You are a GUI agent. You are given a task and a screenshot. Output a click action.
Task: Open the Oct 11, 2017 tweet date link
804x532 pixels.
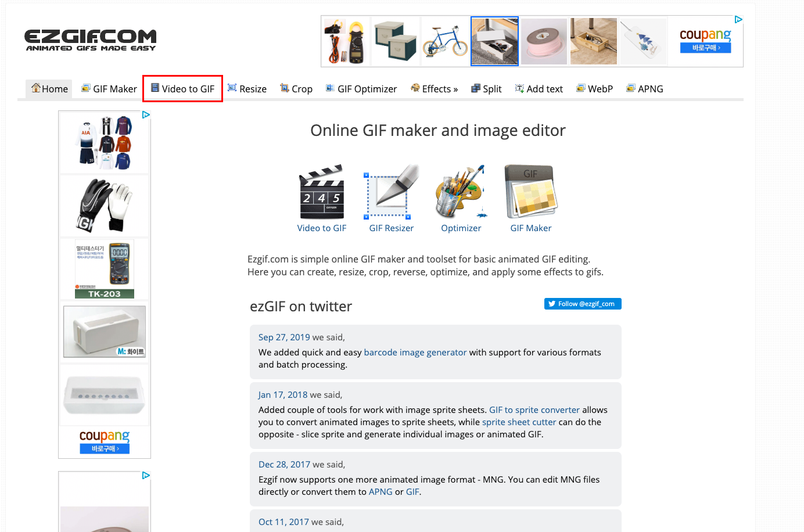pos(283,522)
